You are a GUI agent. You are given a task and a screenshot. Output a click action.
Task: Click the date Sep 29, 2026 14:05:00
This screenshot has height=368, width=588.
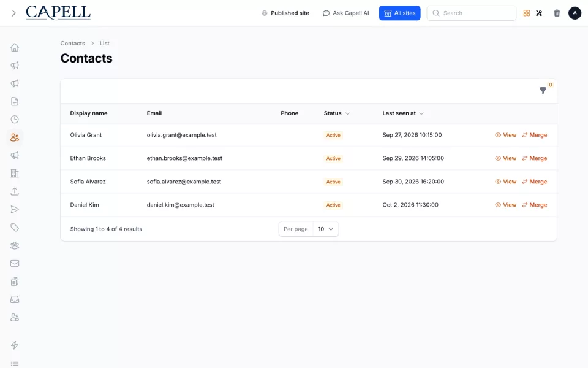413,158
